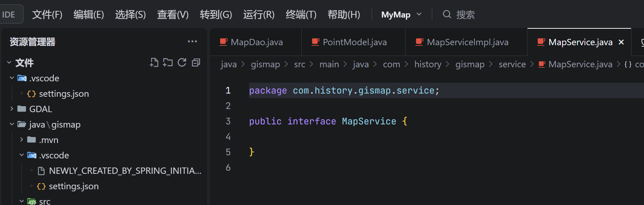
Task: Open NEWLY_CREATED_BY_SPRING_INITIA... file
Action: pyautogui.click(x=125, y=171)
